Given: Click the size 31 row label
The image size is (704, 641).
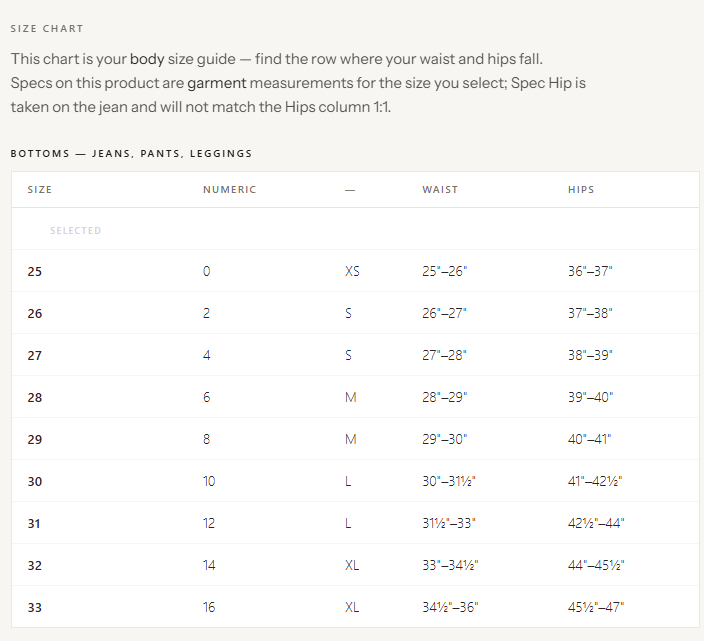Looking at the screenshot, I should [x=34, y=523].
